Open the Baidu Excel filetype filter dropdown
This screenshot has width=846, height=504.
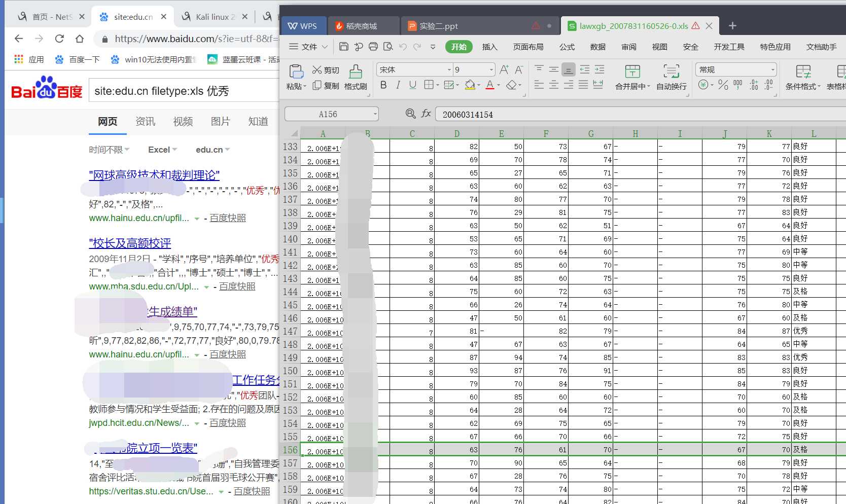click(162, 150)
